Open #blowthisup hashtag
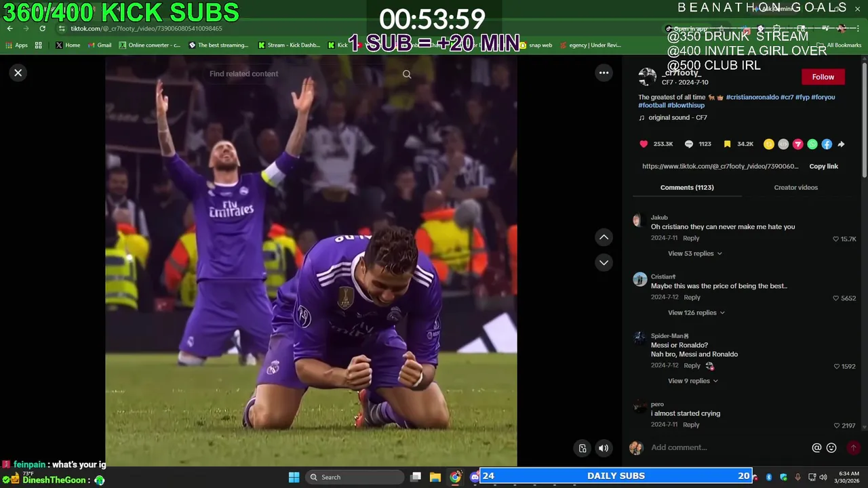 pos(686,105)
